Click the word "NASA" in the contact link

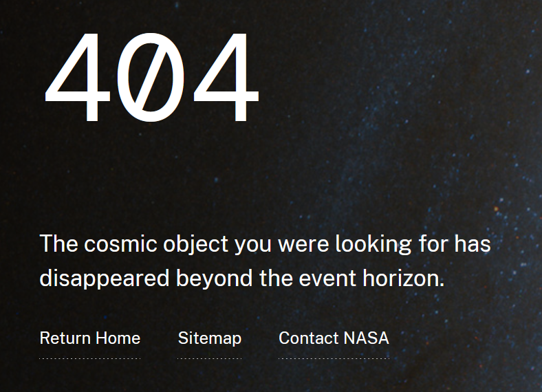[x=366, y=338]
